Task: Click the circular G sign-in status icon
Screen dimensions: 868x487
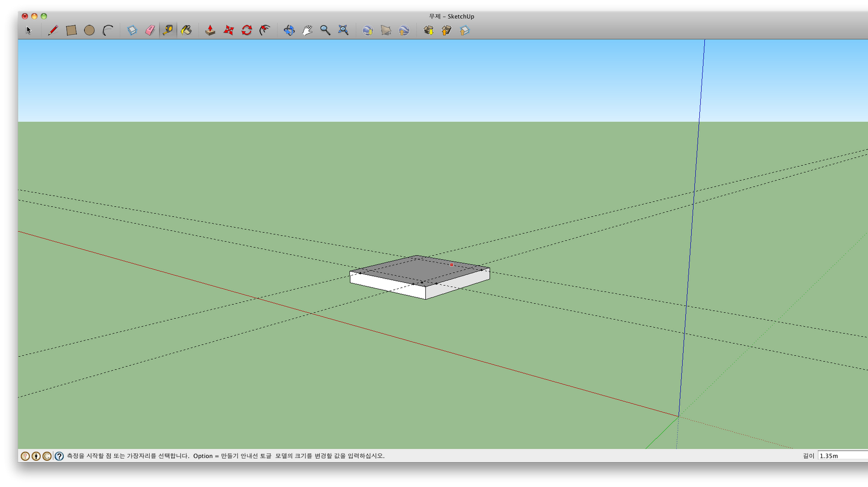Action: tap(47, 456)
